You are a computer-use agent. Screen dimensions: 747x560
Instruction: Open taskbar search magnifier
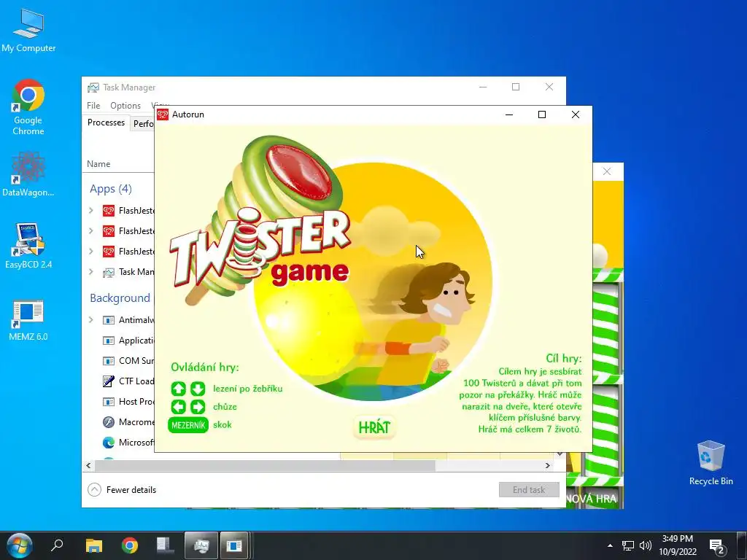[x=57, y=545]
